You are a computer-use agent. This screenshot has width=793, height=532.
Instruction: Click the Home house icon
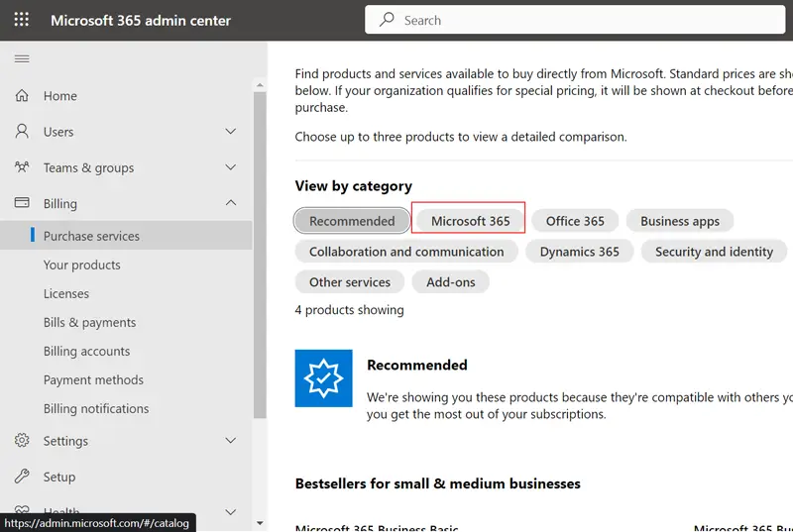[22, 96]
